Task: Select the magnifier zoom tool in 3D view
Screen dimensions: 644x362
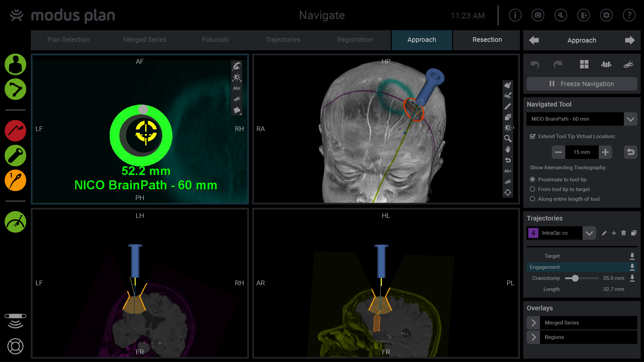Action: coord(508,138)
